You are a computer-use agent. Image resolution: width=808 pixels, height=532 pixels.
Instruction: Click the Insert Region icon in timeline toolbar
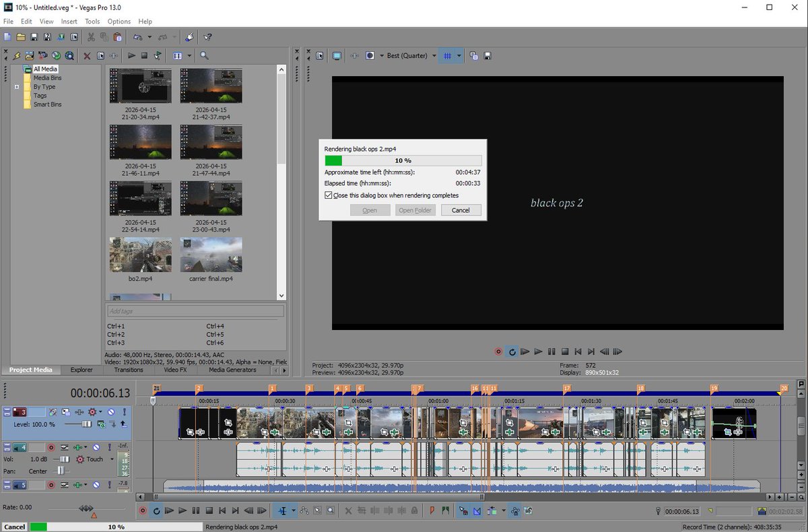tap(445, 511)
